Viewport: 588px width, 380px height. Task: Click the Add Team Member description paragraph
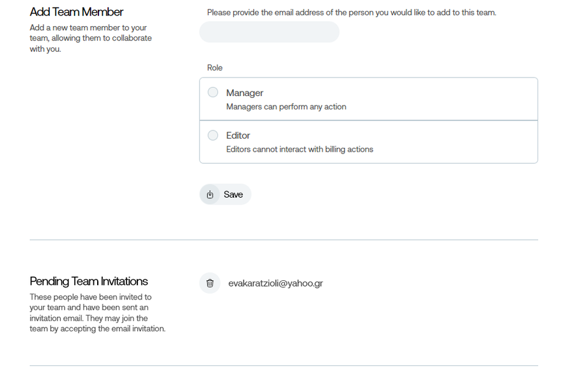(x=91, y=38)
